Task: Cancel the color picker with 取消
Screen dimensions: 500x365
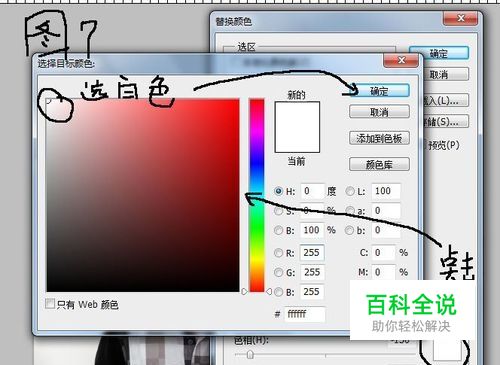Action: 379,112
